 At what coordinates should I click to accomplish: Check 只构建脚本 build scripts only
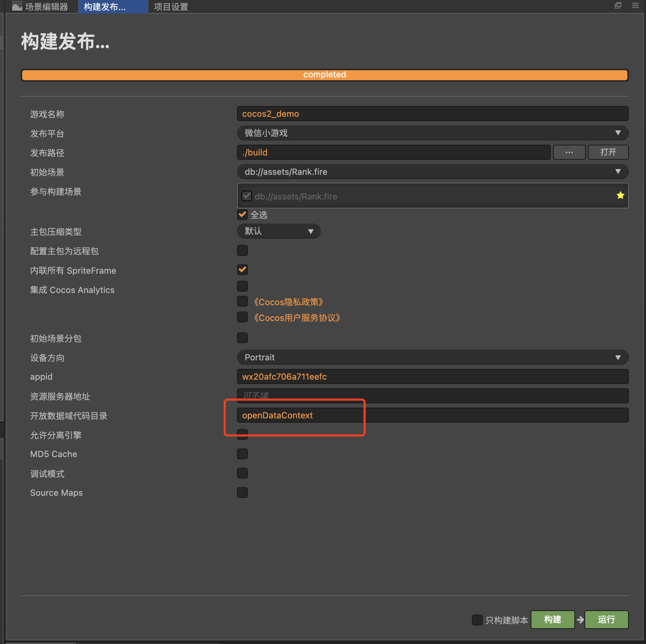tap(477, 620)
